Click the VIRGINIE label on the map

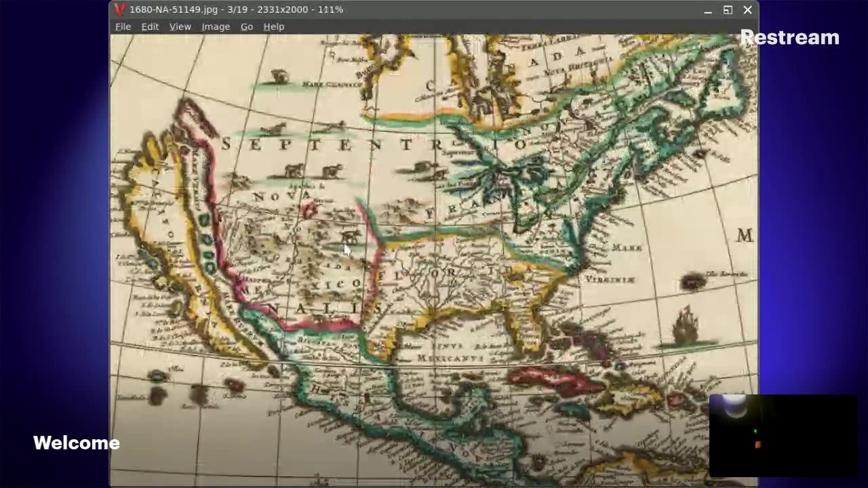[610, 279]
